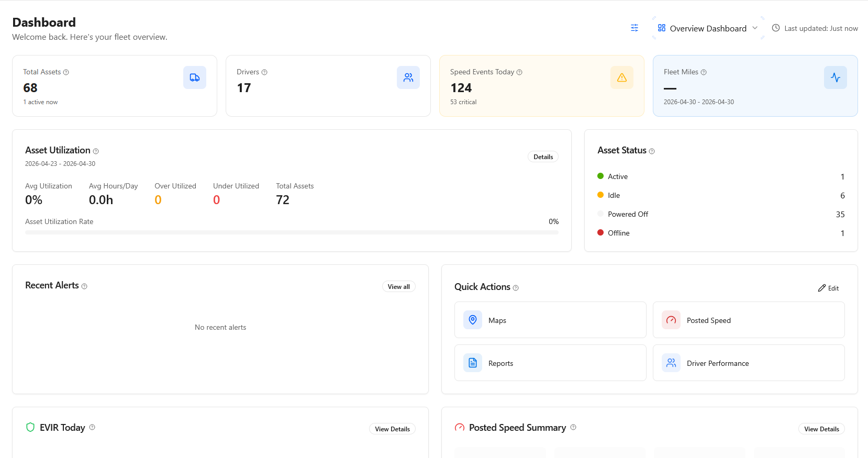Image resolution: width=868 pixels, height=458 pixels.
Task: Click the 'No recent alerts' message
Action: [x=220, y=328]
